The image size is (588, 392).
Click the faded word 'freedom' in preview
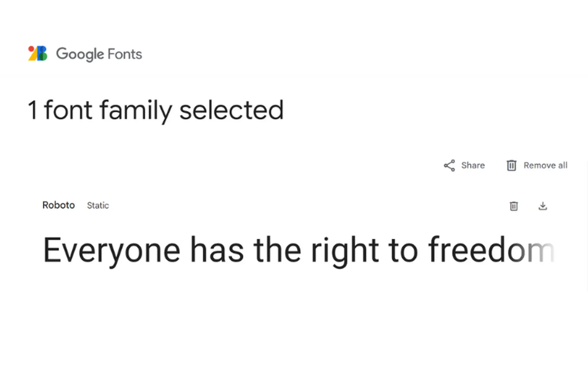[491, 251]
